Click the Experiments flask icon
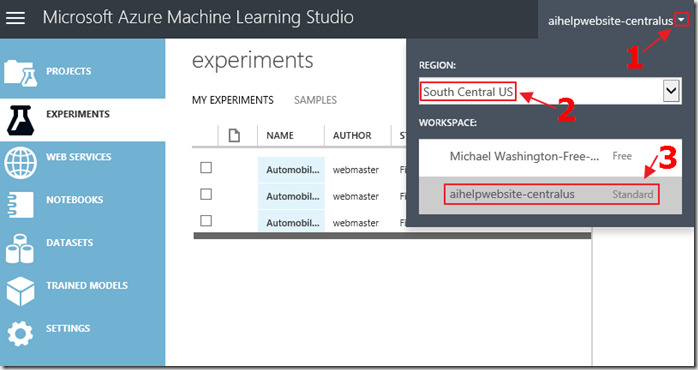The height and width of the screenshot is (370, 698). pos(20,120)
